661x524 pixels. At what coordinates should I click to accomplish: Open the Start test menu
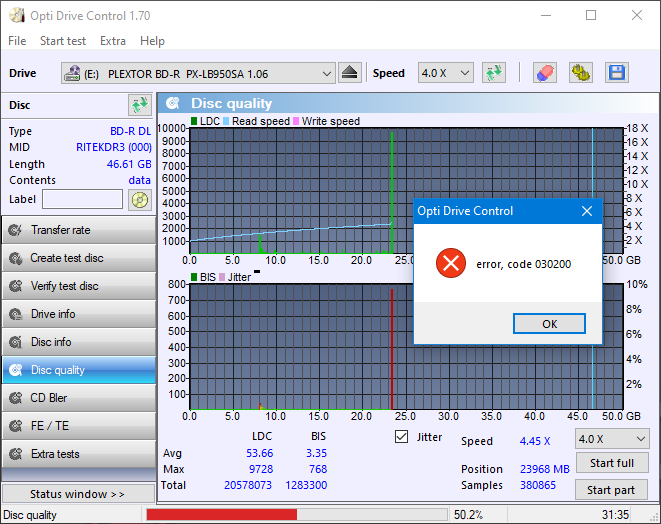pos(63,41)
